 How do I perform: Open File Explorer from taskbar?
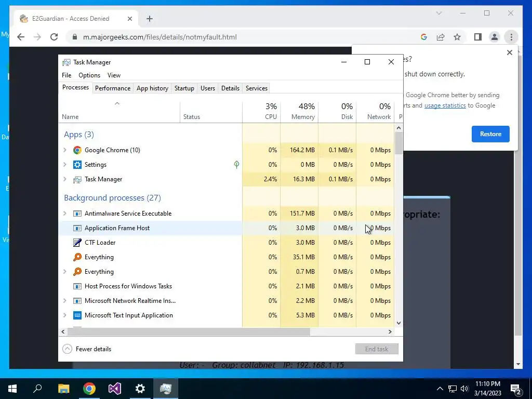63,389
